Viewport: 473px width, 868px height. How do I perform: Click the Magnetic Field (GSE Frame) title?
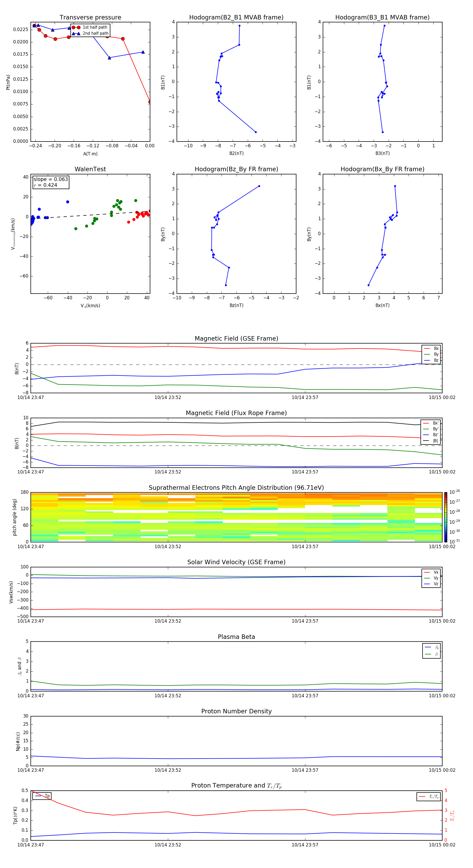pyautogui.click(x=236, y=339)
